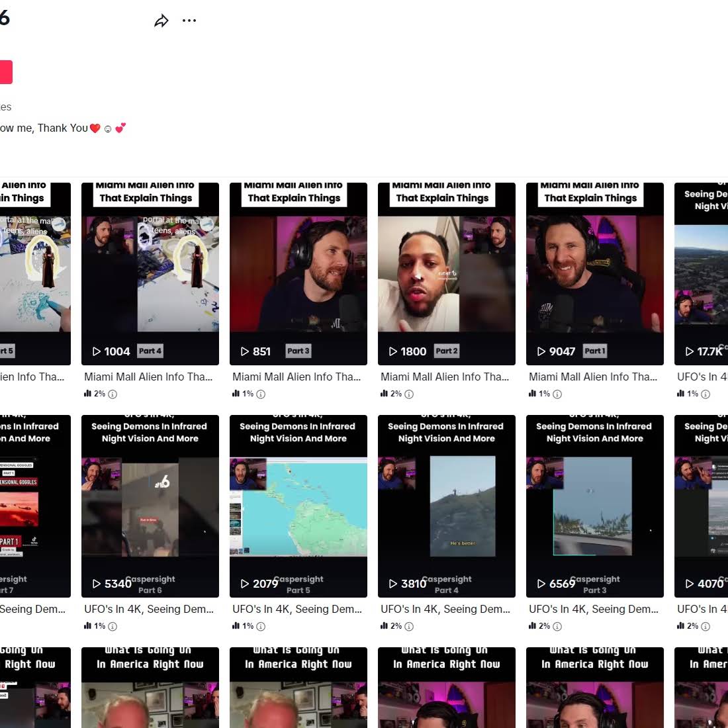Click the info icon under the 5340-view video
728x728 pixels.
pos(113,626)
